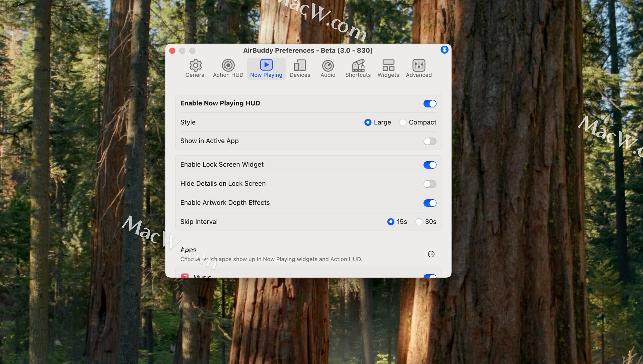The height and width of the screenshot is (364, 643).
Task: Choose the 30s skip interval
Action: [419, 222]
